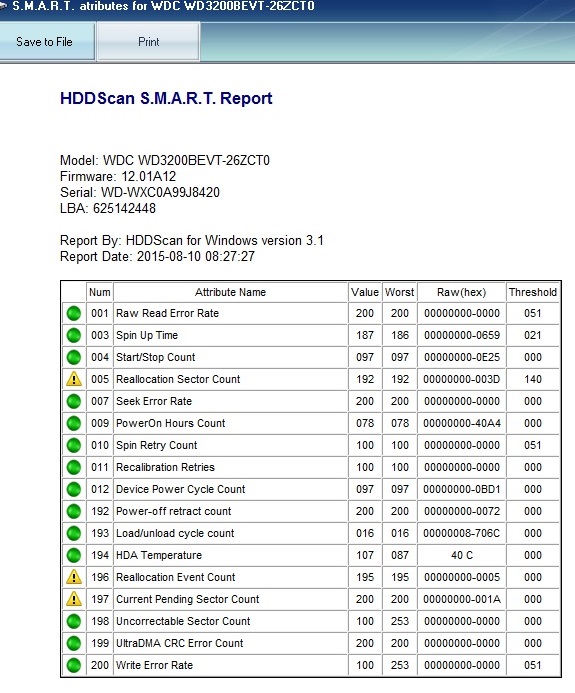The width and height of the screenshot is (575, 693).
Task: Click the Attribute Name column header
Action: click(x=230, y=292)
